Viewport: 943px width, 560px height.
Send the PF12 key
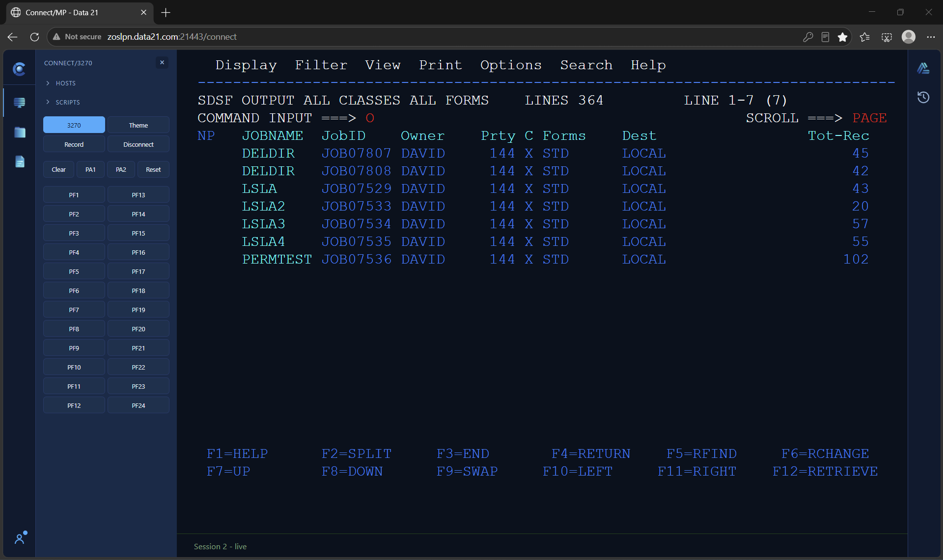point(74,405)
